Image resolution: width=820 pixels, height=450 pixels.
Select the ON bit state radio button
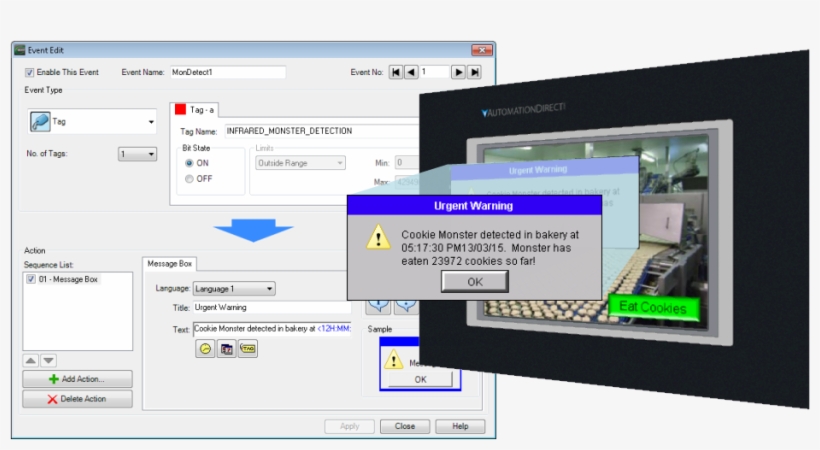click(189, 163)
